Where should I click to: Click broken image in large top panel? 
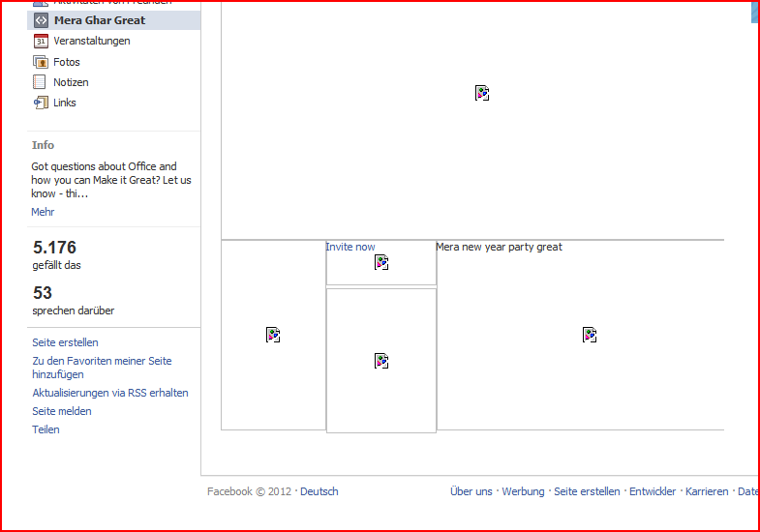click(482, 93)
